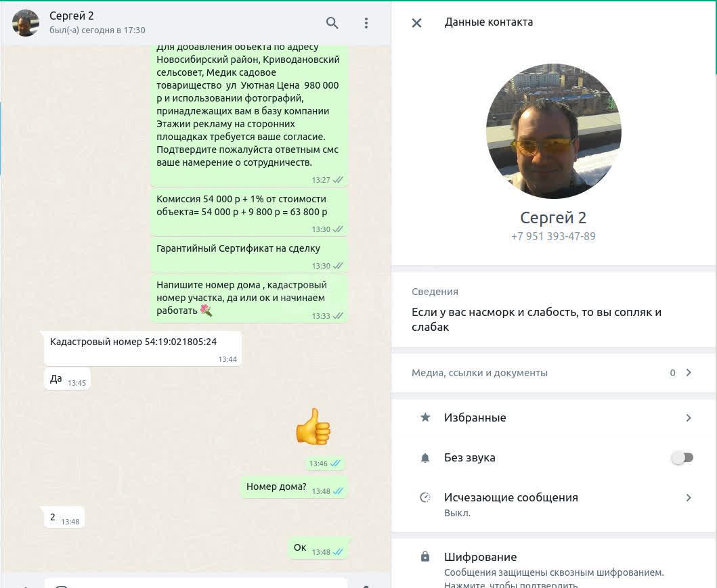Click the thumbs-up emoji message
The height and width of the screenshot is (588, 717).
pos(313,426)
